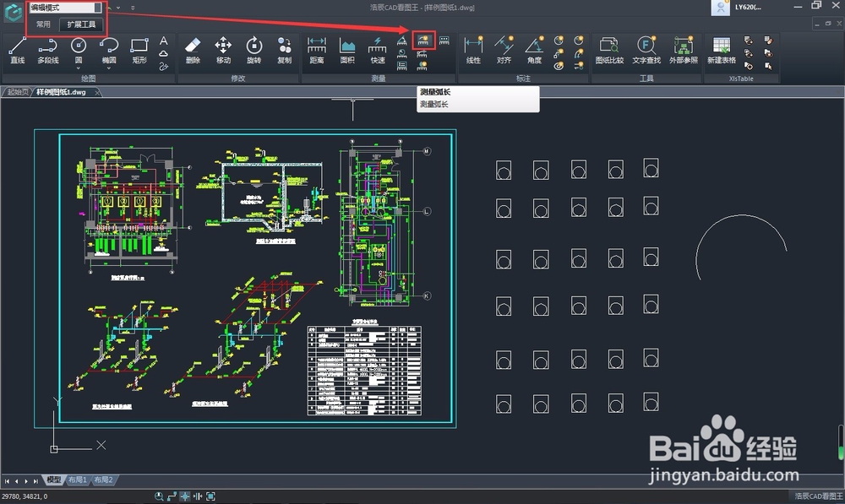
Task: Go to next layout tab arrow
Action: click(26, 481)
